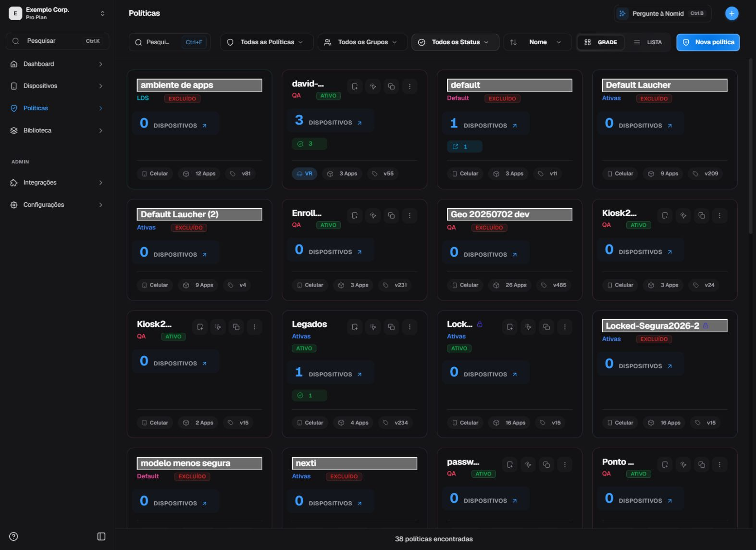This screenshot has width=756, height=550.
Task: Duplicate the david- policy with the copy icon
Action: (x=391, y=87)
